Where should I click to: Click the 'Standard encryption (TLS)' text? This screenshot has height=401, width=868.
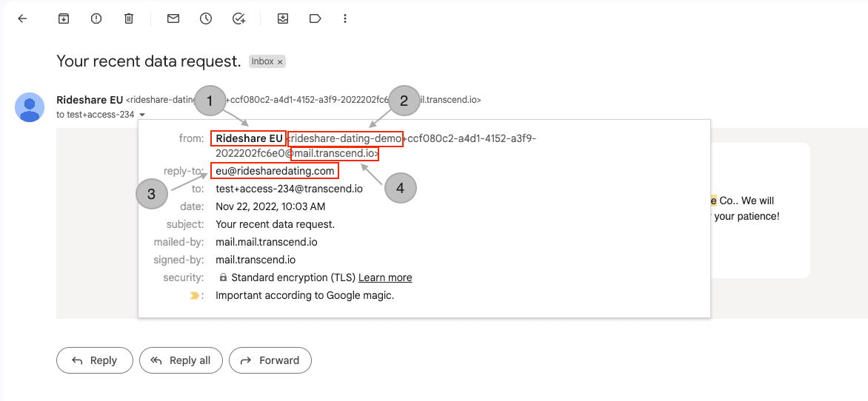(293, 277)
